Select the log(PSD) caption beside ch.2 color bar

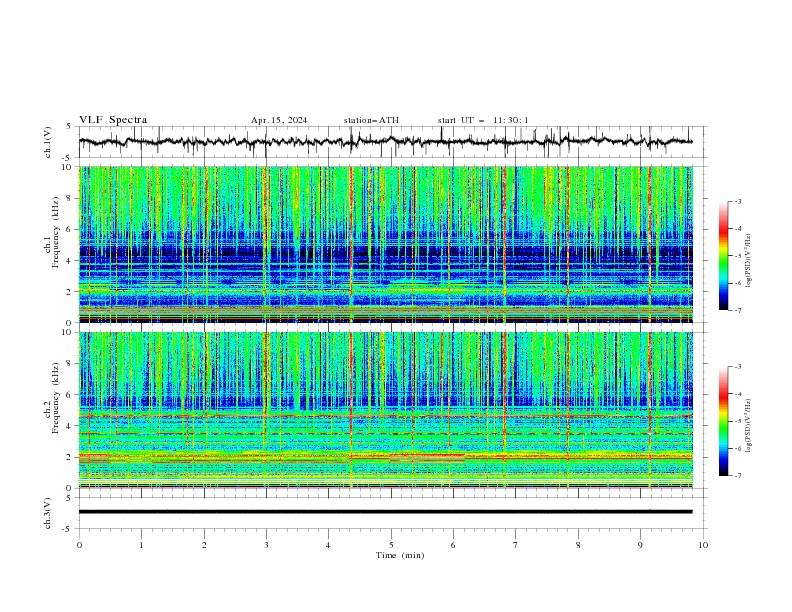point(749,425)
